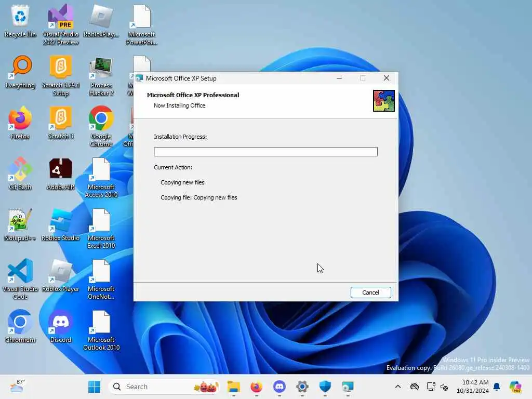This screenshot has width=532, height=399.
Task: Select Visual Studio Code desktop icon
Action: pos(20,279)
